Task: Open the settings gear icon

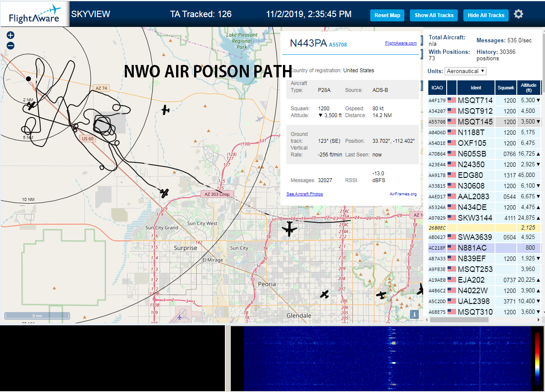Action: [x=518, y=14]
